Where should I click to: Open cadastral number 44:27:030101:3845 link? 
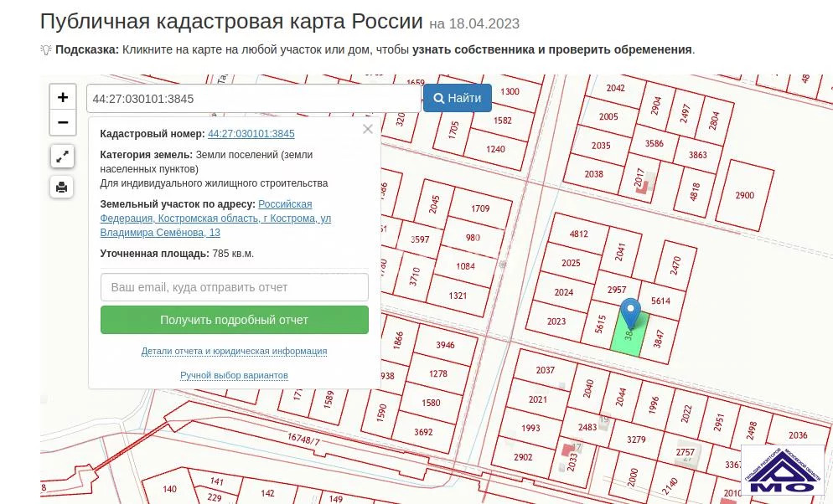251,134
